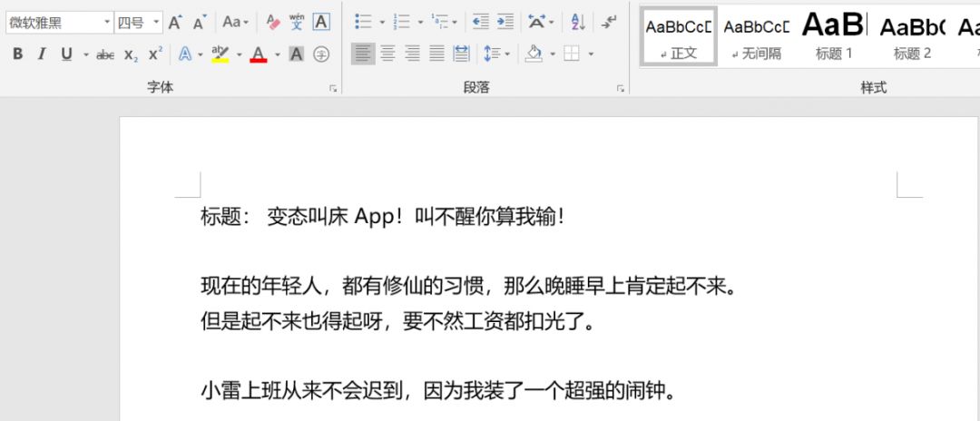Click the line starting 小雷上班
Viewport: 980px width, 421px height.
coord(437,391)
